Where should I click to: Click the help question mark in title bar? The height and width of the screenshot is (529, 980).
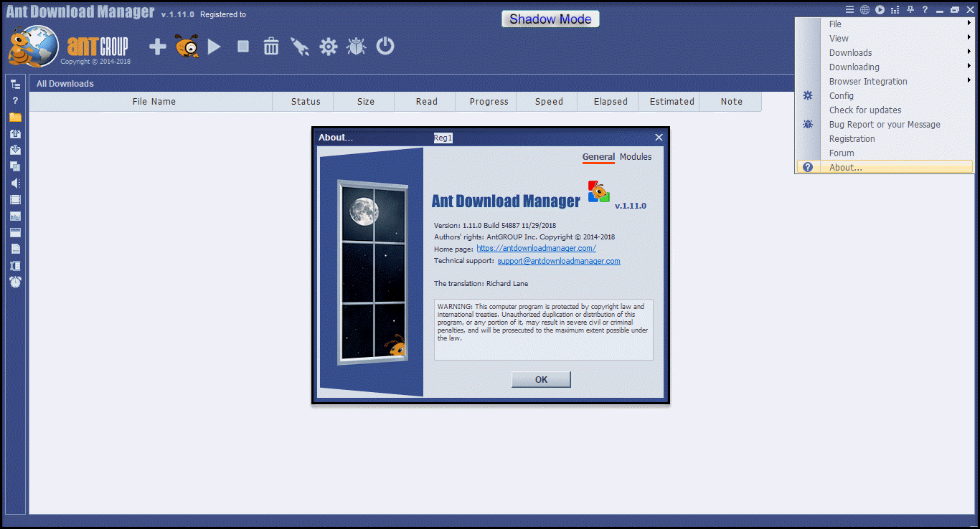click(925, 10)
